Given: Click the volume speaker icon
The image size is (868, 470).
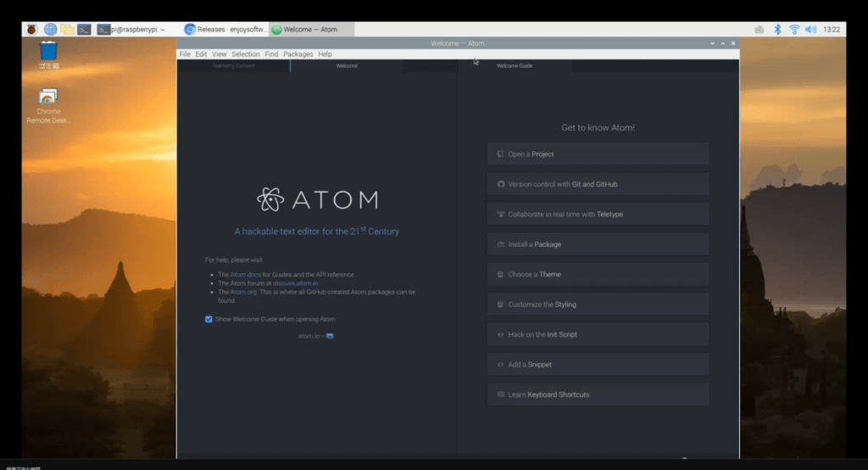Looking at the screenshot, I should pyautogui.click(x=810, y=29).
